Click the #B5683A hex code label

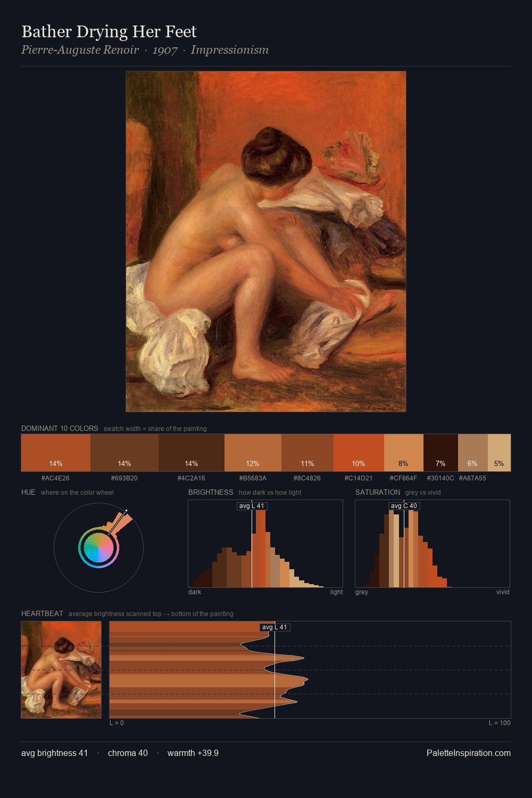click(253, 478)
